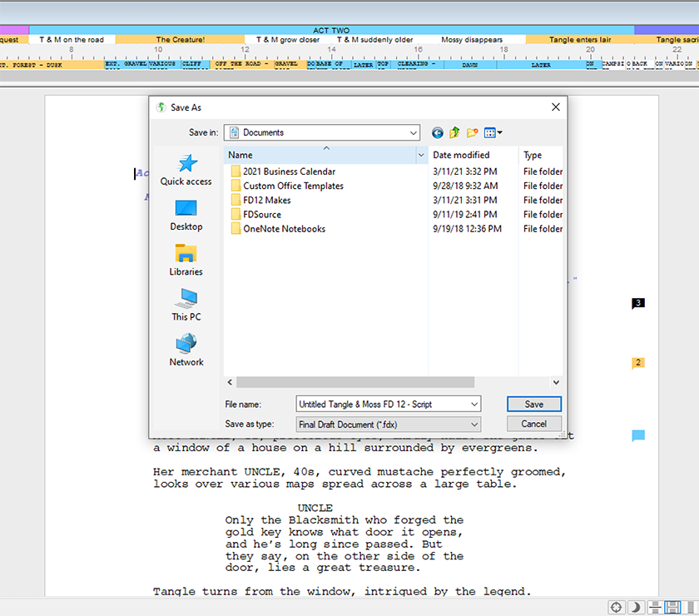Click the Save button

tap(533, 404)
